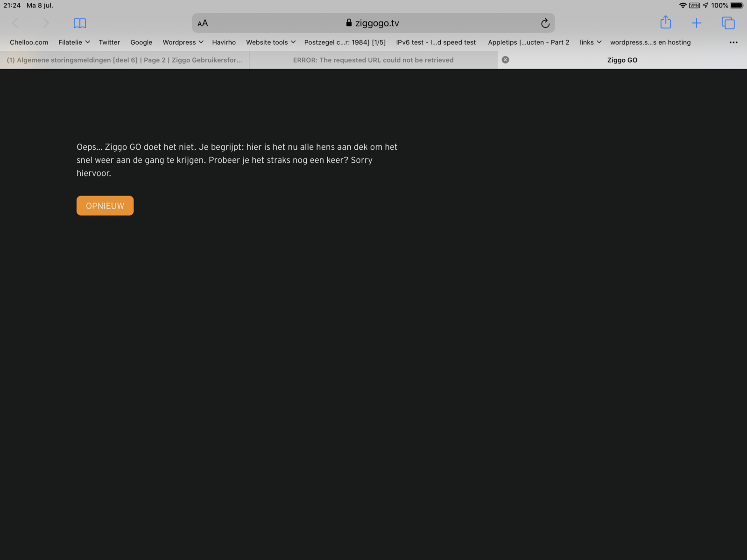Screen dimensions: 747x560
Task: Open the favorites bar overflow dots
Action: point(733,42)
